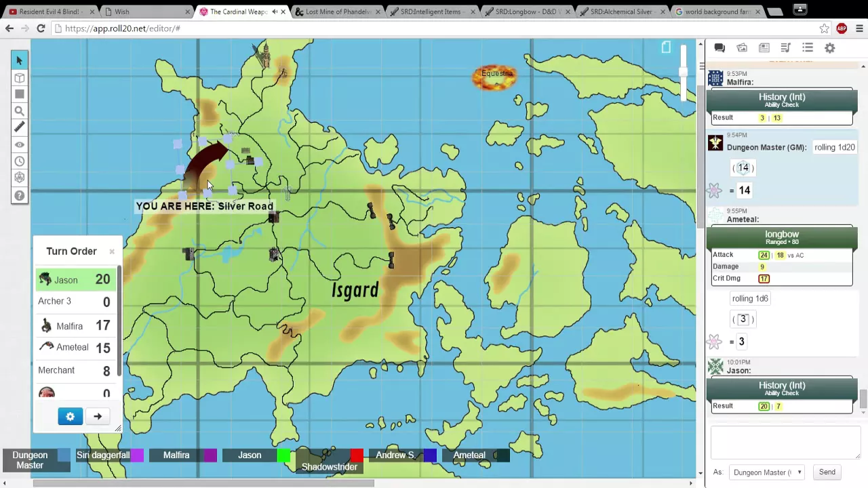
Task: Switch to the Jukebox music tab
Action: tap(785, 48)
